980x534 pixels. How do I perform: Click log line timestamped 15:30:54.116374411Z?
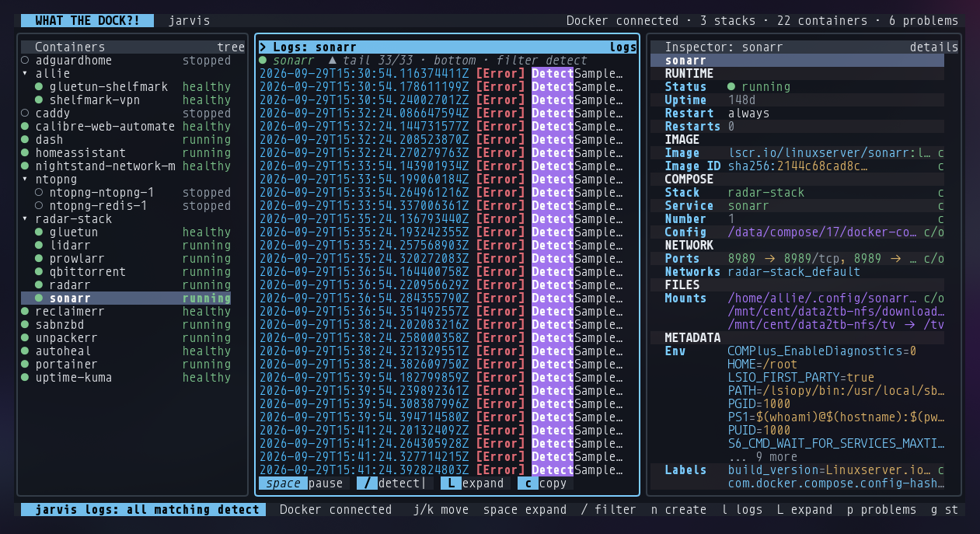(x=441, y=74)
